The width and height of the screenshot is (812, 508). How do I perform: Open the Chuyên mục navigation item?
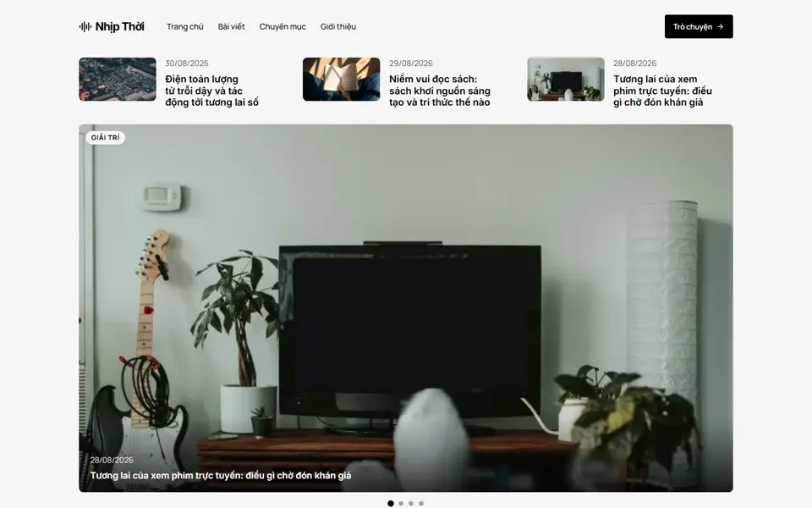coord(283,26)
